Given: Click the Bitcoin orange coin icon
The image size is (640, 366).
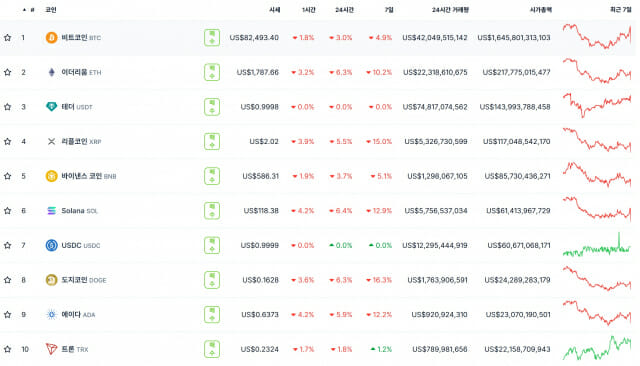Looking at the screenshot, I should pyautogui.click(x=51, y=38).
